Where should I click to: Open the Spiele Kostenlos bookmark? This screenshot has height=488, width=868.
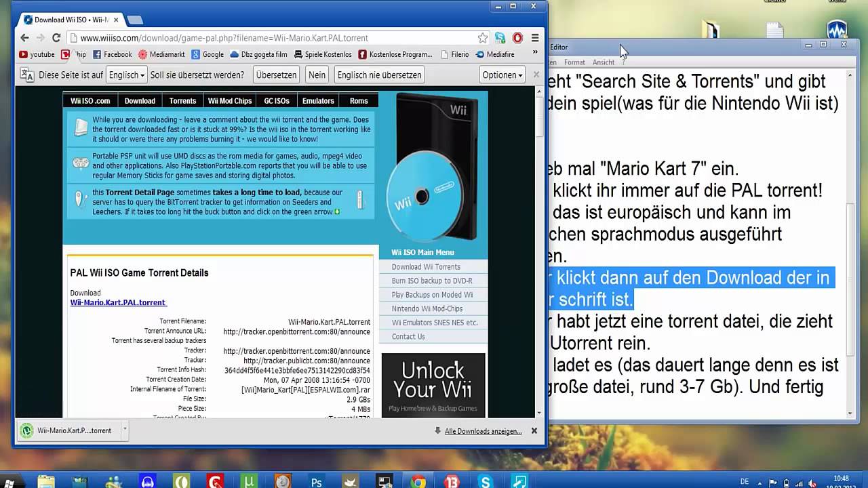pos(323,54)
